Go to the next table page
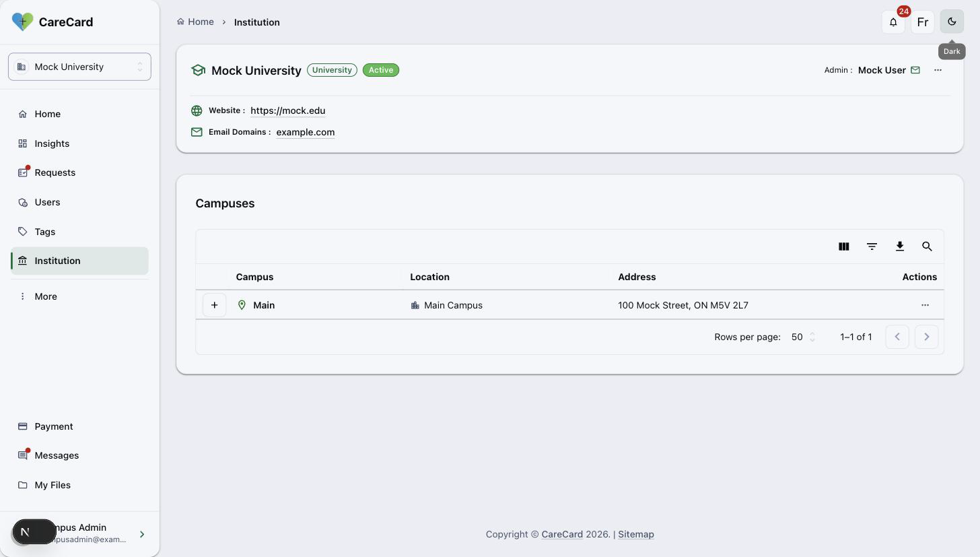Image resolution: width=980 pixels, height=557 pixels. [x=926, y=337]
